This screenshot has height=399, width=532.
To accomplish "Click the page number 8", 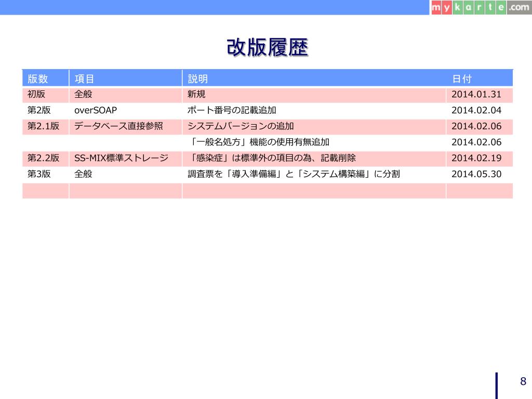I will click(523, 381).
